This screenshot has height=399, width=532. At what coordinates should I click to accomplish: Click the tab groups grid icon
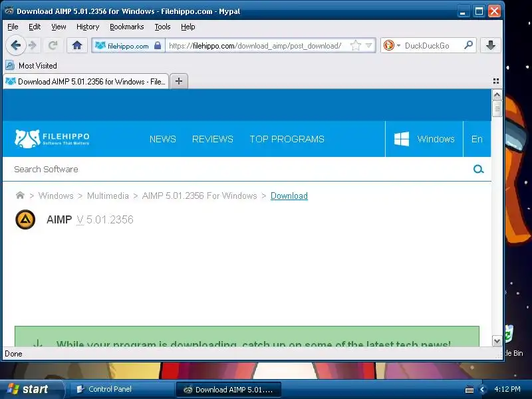pyautogui.click(x=495, y=81)
